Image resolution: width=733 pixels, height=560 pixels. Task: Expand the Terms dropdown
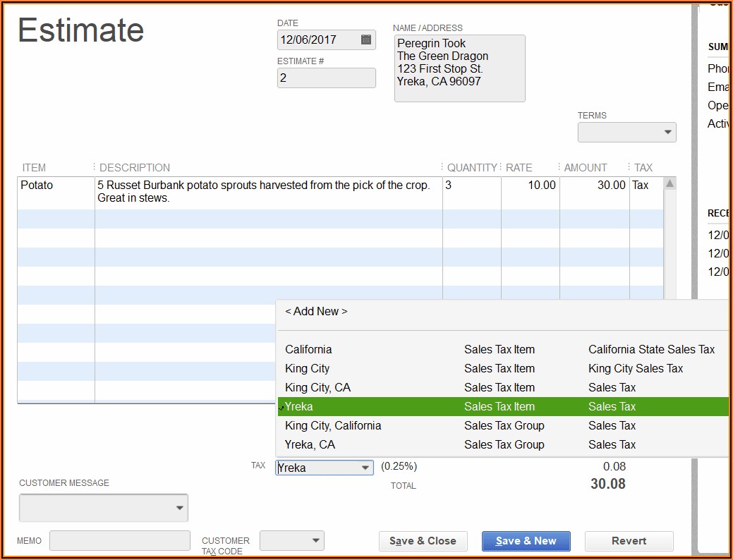point(667,133)
